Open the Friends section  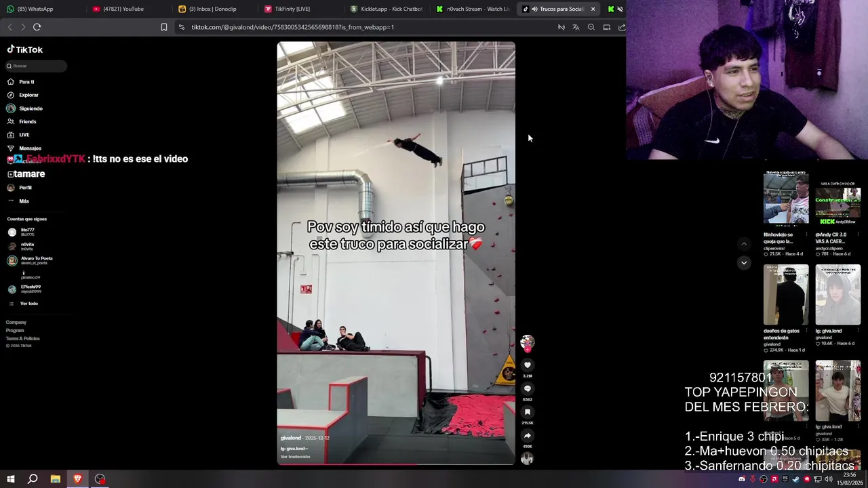click(x=22, y=122)
